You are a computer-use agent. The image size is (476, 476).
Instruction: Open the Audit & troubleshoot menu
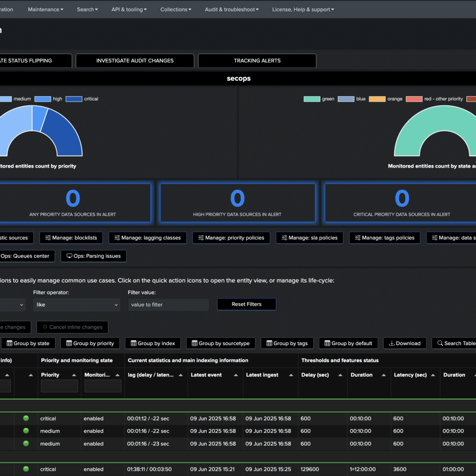pyautogui.click(x=232, y=10)
